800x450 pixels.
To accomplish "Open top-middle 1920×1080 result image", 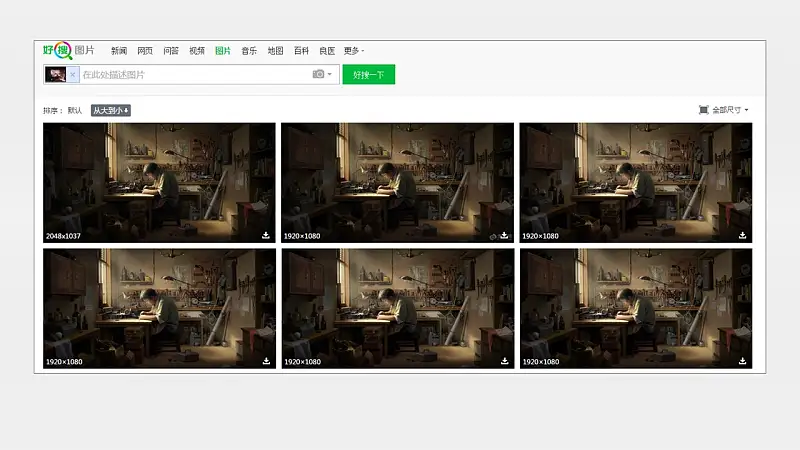I will point(397,182).
